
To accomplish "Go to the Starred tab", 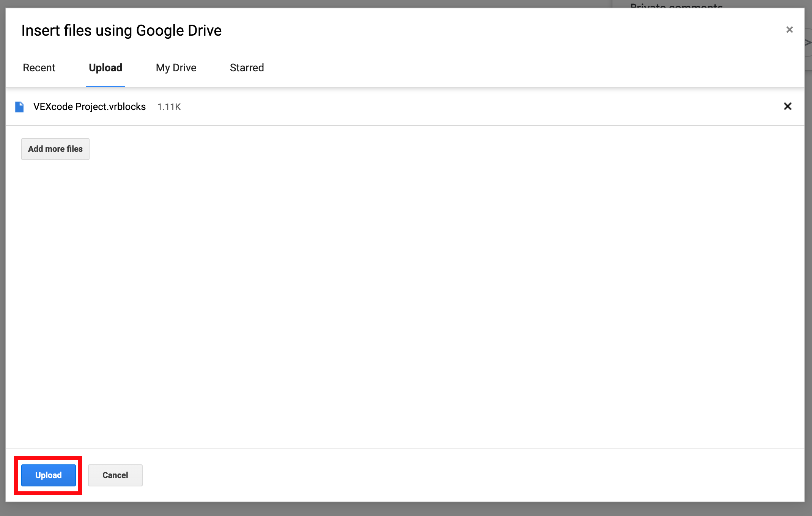I will 247,68.
